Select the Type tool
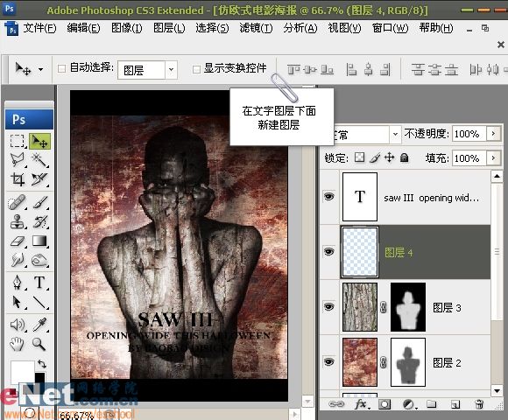508x420 pixels. pyautogui.click(x=39, y=283)
